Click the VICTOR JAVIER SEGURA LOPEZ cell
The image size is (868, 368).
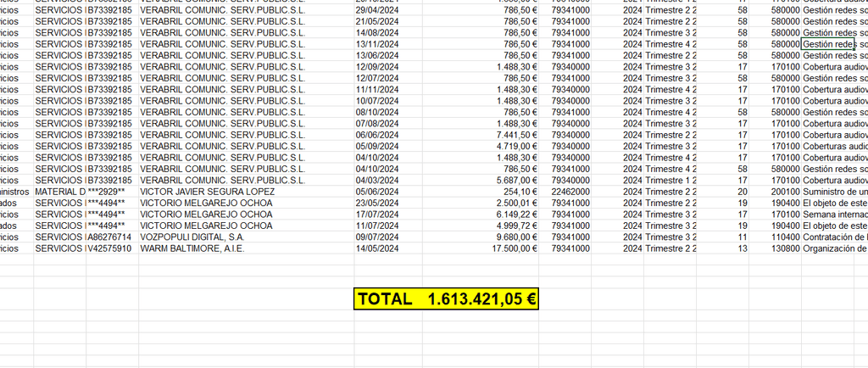click(x=207, y=192)
